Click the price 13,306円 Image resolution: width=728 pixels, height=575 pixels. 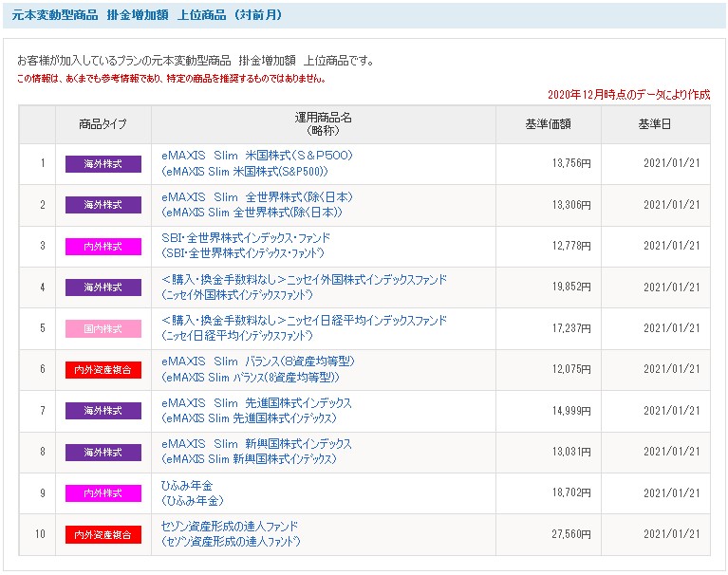click(x=571, y=205)
